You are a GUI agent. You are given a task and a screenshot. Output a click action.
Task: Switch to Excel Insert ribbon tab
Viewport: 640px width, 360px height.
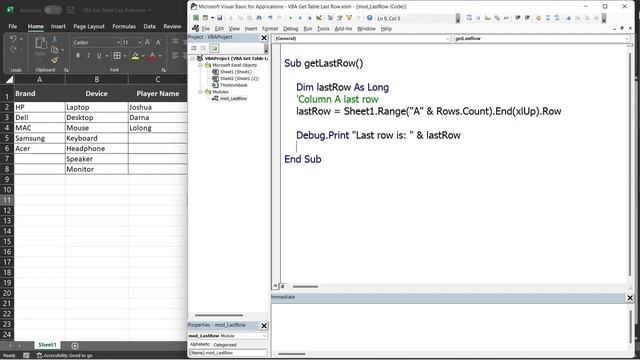point(58,26)
